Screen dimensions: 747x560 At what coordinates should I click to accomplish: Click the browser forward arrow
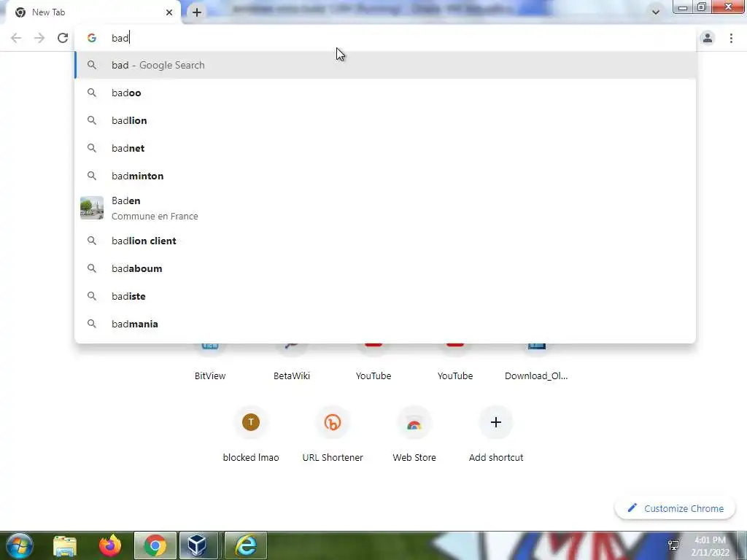(39, 38)
